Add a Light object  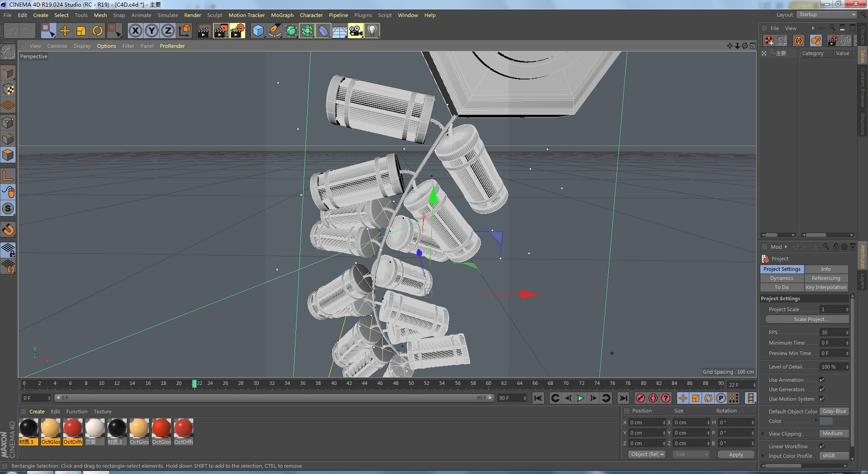pyautogui.click(x=372, y=31)
